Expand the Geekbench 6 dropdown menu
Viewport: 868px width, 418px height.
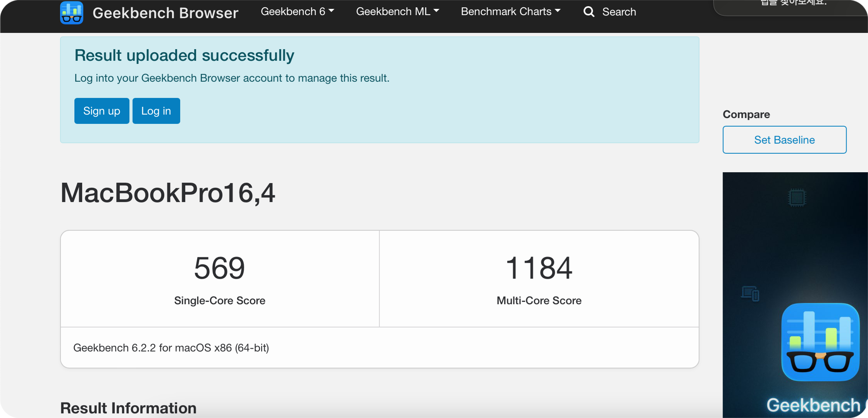click(x=297, y=12)
